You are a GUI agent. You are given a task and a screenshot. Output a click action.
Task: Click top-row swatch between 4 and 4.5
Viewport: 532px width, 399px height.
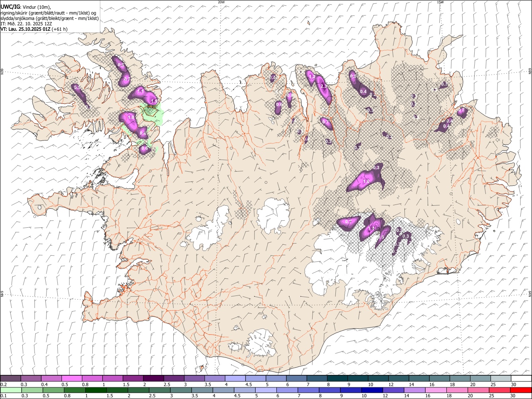pos(235,379)
